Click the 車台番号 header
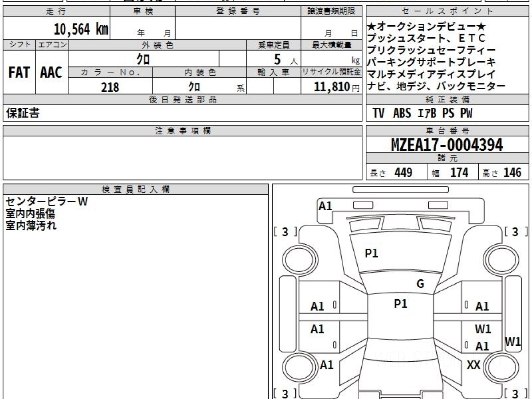532x399 pixels. [448, 131]
